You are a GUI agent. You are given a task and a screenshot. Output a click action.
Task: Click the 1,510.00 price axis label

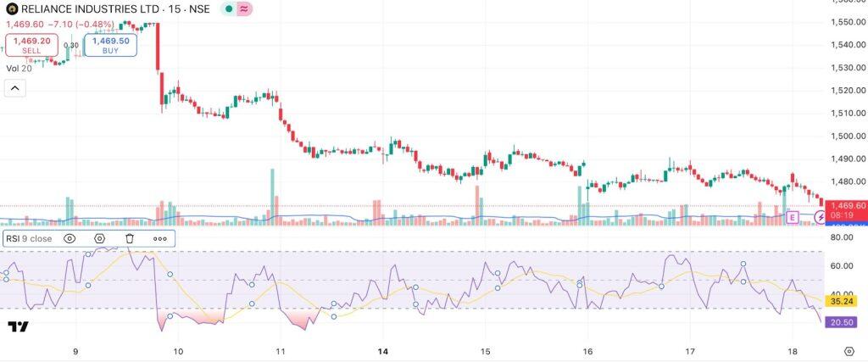click(848, 113)
